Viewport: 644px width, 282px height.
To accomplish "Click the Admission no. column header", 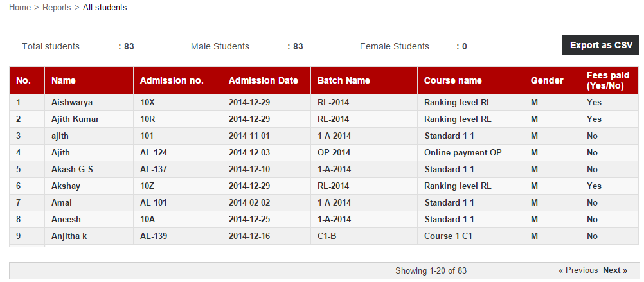I will [x=172, y=80].
